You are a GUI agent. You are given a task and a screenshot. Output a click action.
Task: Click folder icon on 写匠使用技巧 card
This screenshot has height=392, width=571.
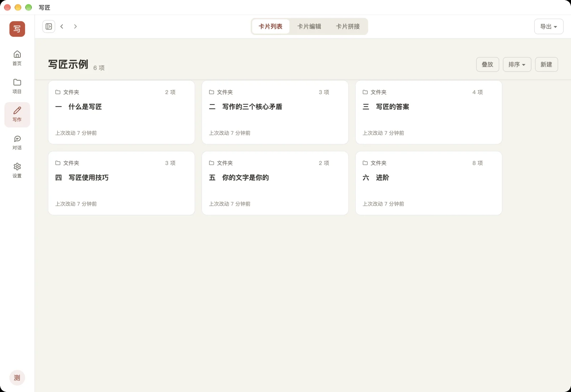58,163
